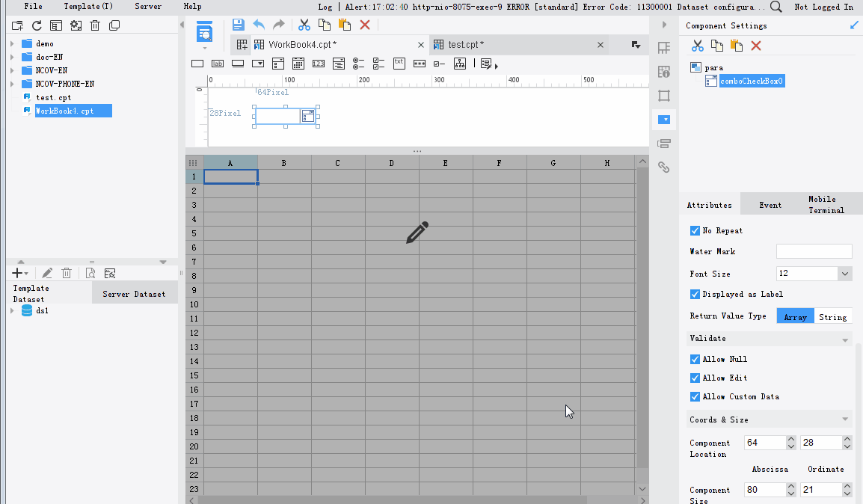The width and height of the screenshot is (863, 504).
Task: Switch to the Server Dataset tab
Action: [x=135, y=293]
